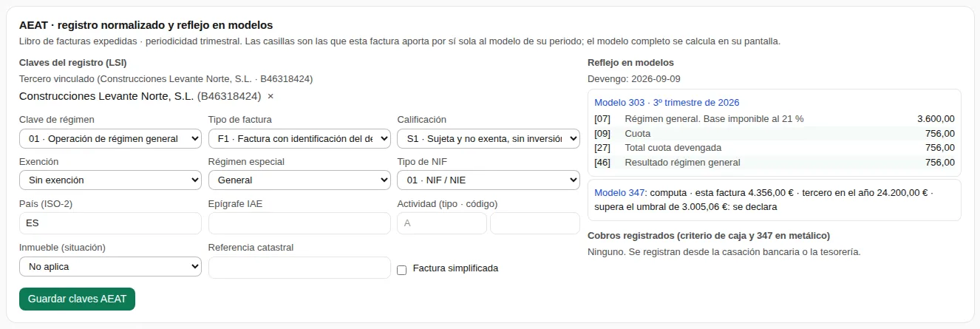Select the casilla [27] Total cuota devengada row
The height and width of the screenshot is (329, 980).
click(x=774, y=148)
